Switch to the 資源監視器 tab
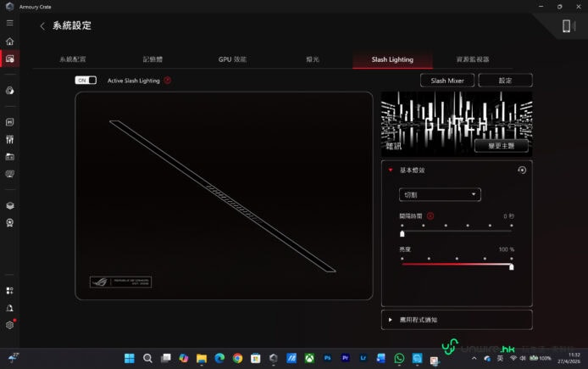Viewport: 588px width, 369px height. click(x=473, y=59)
